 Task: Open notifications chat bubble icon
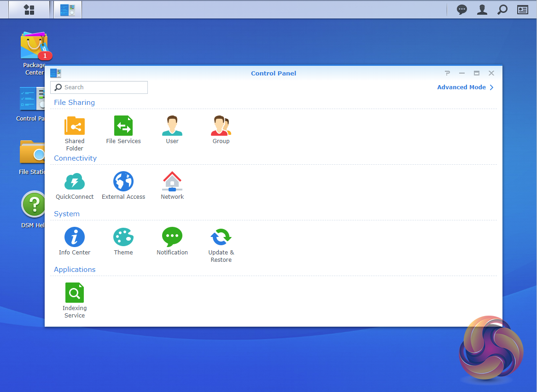(461, 10)
